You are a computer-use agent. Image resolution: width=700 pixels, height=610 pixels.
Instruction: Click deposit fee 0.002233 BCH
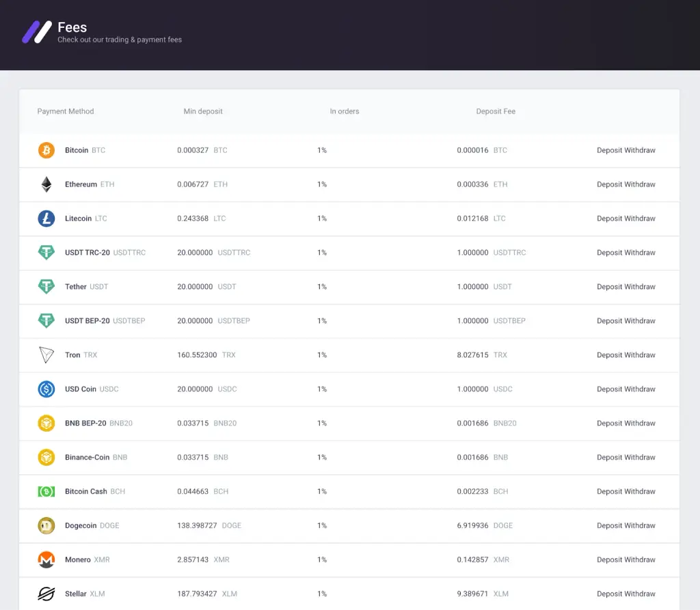click(x=483, y=491)
